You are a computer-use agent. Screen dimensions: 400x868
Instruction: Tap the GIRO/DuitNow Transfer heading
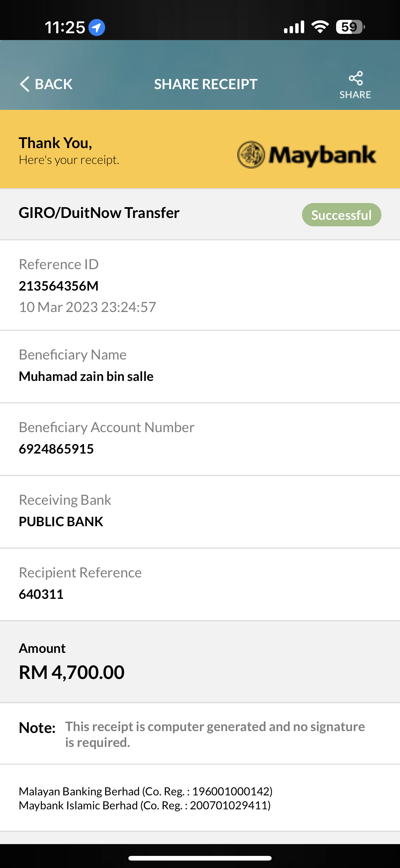(x=99, y=213)
